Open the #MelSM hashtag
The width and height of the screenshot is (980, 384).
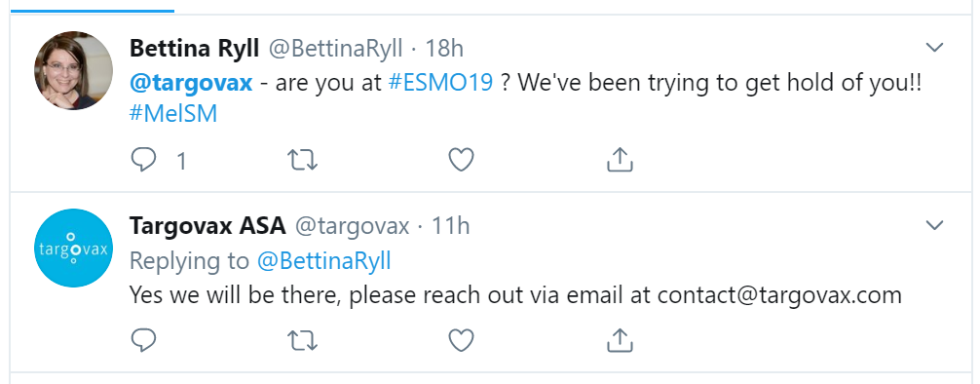173,114
